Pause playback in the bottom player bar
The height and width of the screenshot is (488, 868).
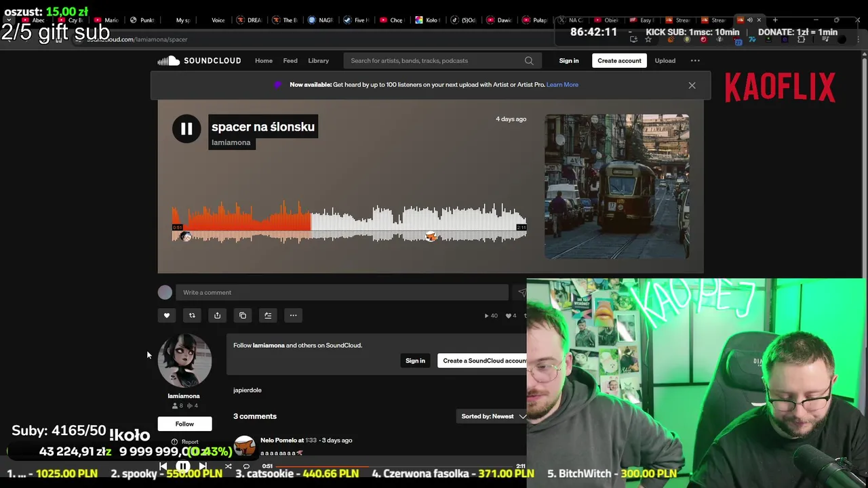[183, 466]
